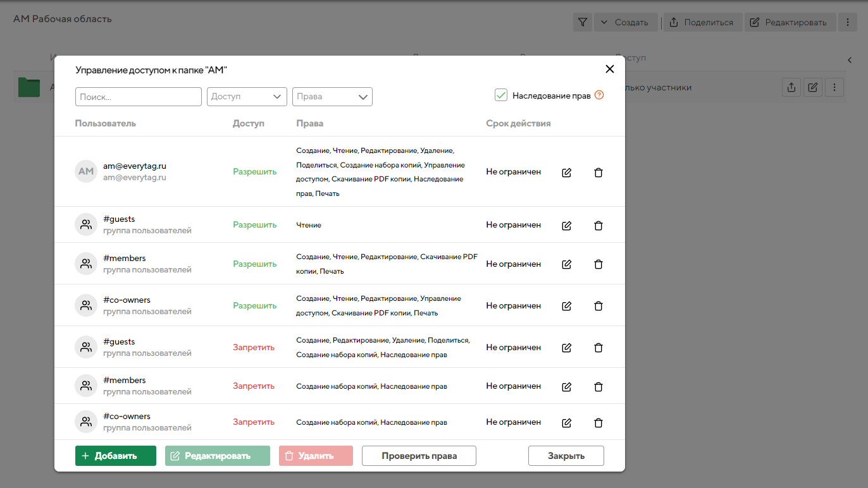Delete the allowed #members permission row
868x488 pixels.
click(598, 265)
